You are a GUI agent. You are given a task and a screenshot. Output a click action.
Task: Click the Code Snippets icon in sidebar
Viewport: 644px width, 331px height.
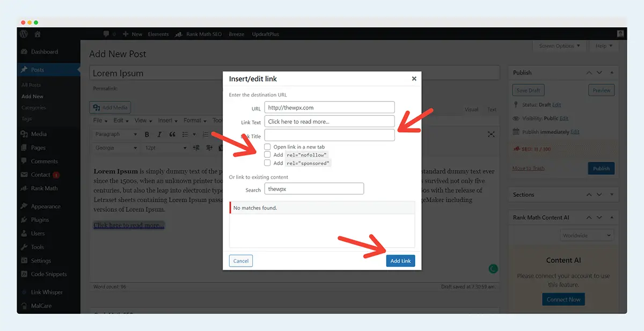tap(24, 274)
